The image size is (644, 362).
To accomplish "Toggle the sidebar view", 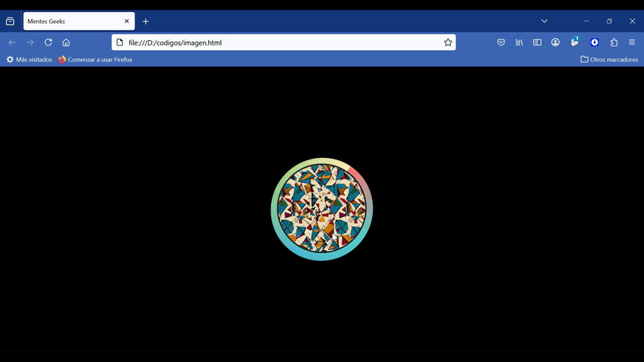I will click(x=537, y=42).
